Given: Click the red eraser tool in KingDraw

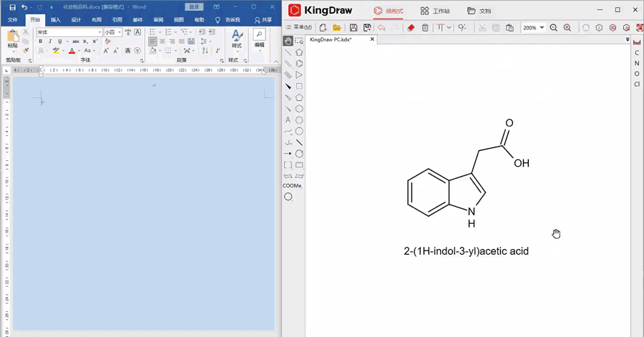Looking at the screenshot, I should [411, 27].
